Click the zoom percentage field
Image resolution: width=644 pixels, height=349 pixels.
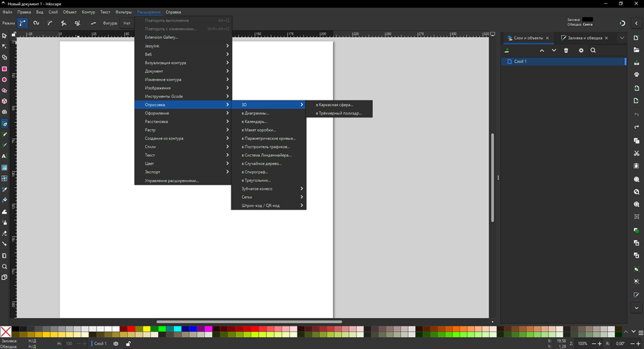(x=583, y=344)
